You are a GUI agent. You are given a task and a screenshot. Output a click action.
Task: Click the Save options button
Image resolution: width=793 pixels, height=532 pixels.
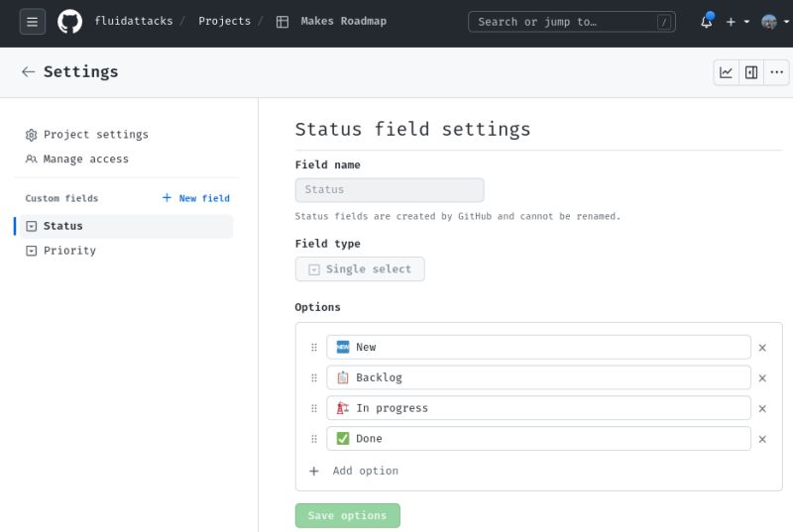tap(348, 515)
